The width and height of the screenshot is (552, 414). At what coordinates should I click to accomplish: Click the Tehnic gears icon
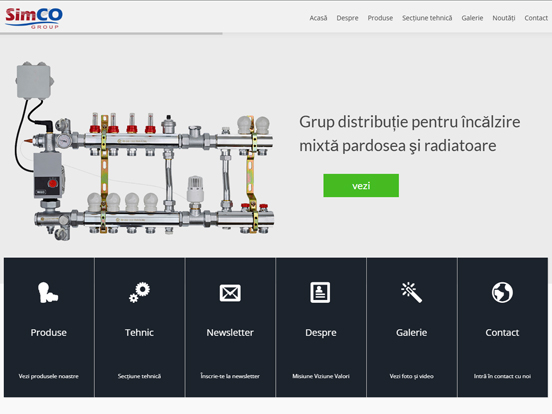[x=139, y=293]
